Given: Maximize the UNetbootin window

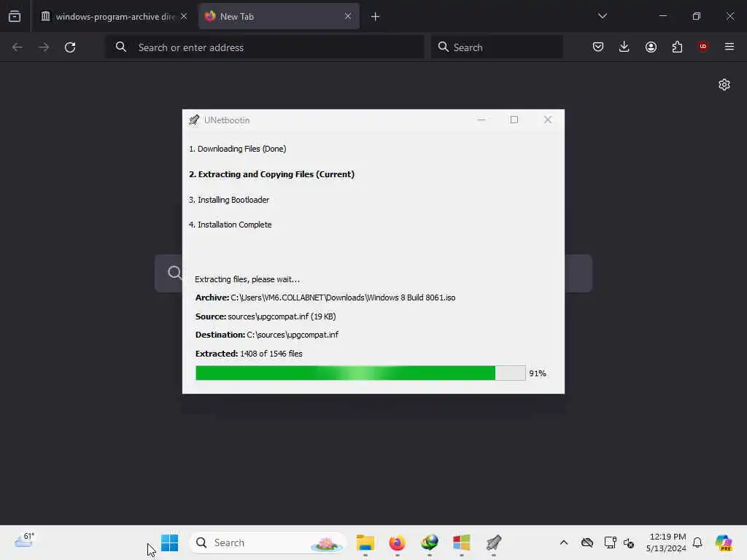Looking at the screenshot, I should pyautogui.click(x=514, y=120).
